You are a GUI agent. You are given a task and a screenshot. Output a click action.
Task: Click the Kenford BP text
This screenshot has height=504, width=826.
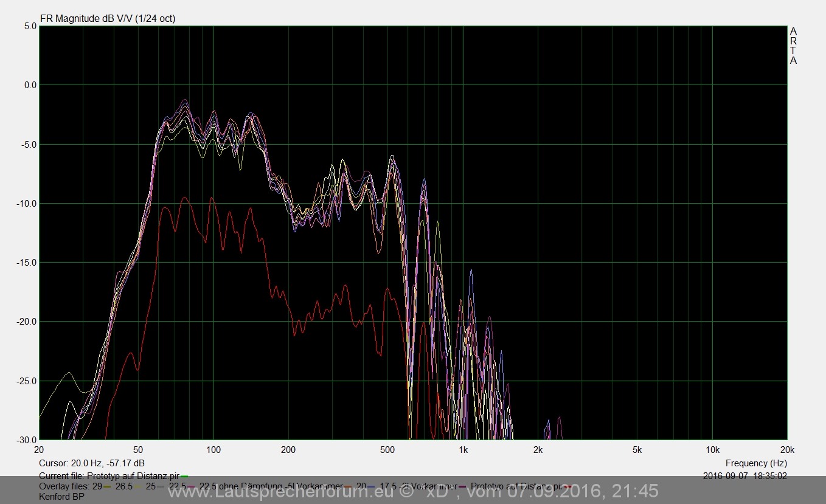(61, 496)
